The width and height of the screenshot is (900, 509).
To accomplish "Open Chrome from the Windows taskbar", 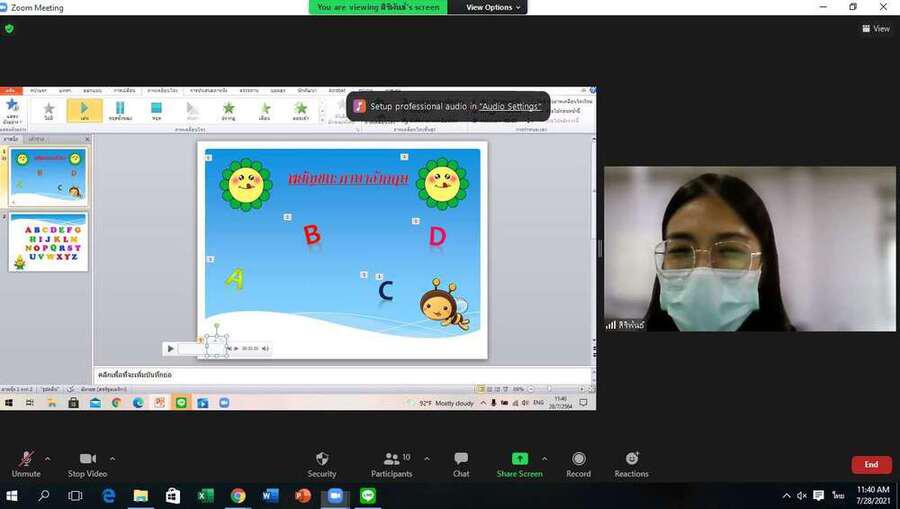I will pos(238,495).
